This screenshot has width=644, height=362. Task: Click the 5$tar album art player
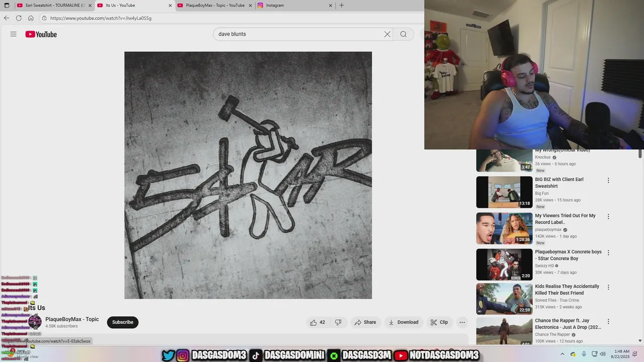coord(248,175)
